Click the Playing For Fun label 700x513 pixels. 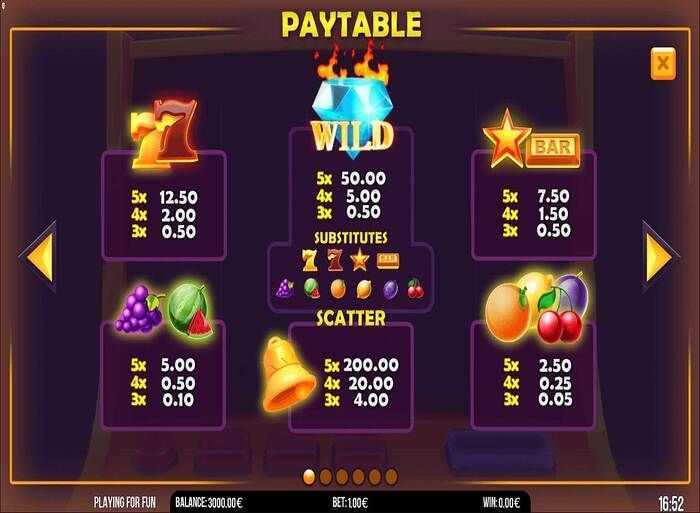125,503
